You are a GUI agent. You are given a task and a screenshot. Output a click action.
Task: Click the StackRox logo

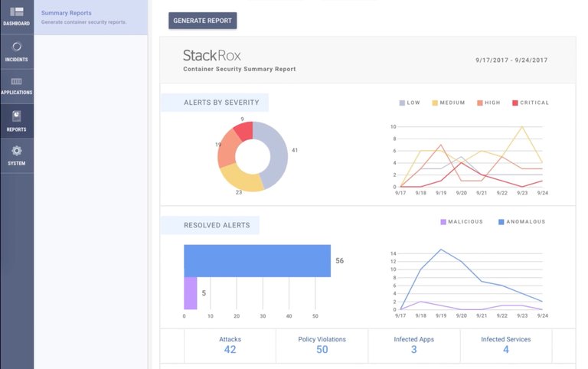tap(212, 55)
